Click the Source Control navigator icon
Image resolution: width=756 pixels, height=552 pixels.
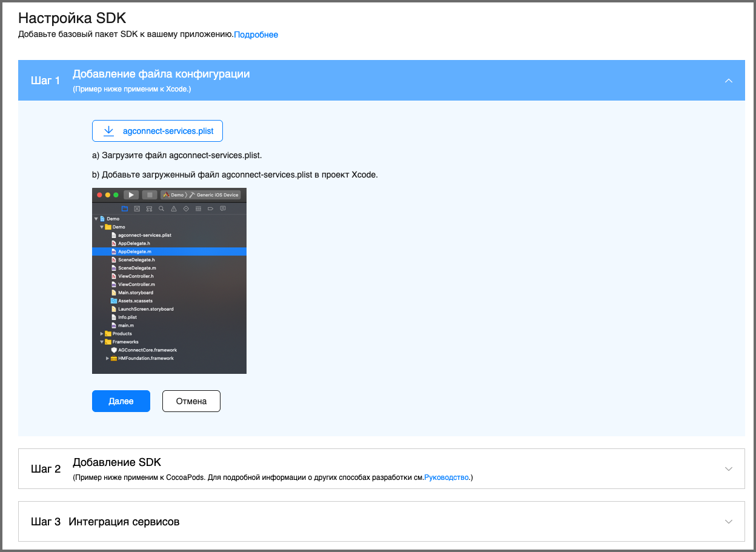pyautogui.click(x=137, y=208)
